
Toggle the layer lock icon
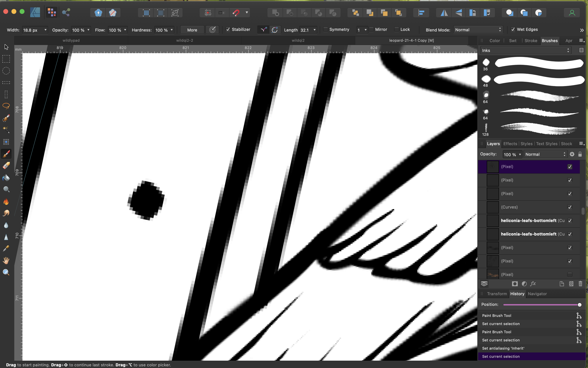tap(580, 154)
